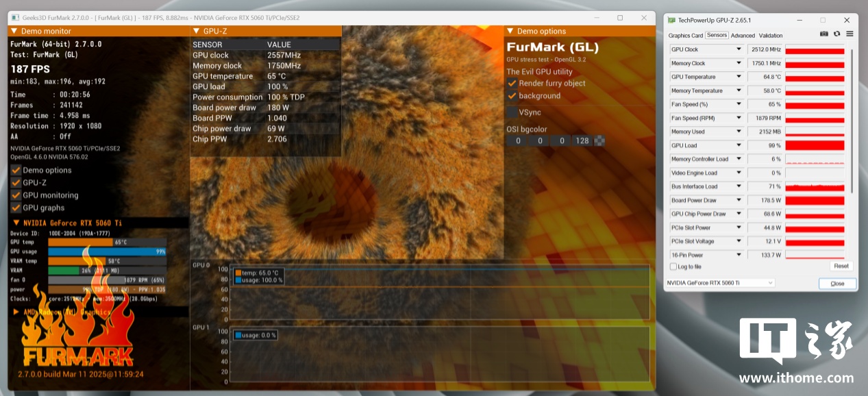Image resolution: width=868 pixels, height=396 pixels.
Task: Uncheck Render furry object
Action: [512, 83]
